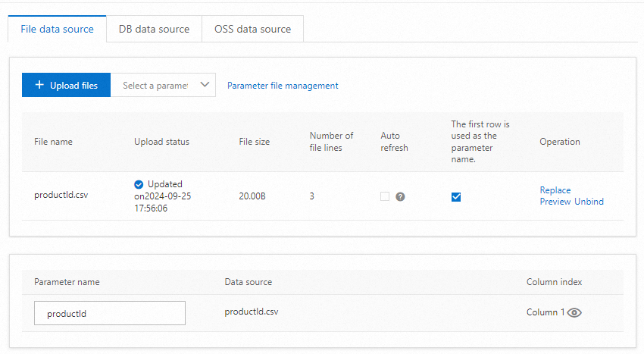Click the productId parameter name input field

[110, 313]
